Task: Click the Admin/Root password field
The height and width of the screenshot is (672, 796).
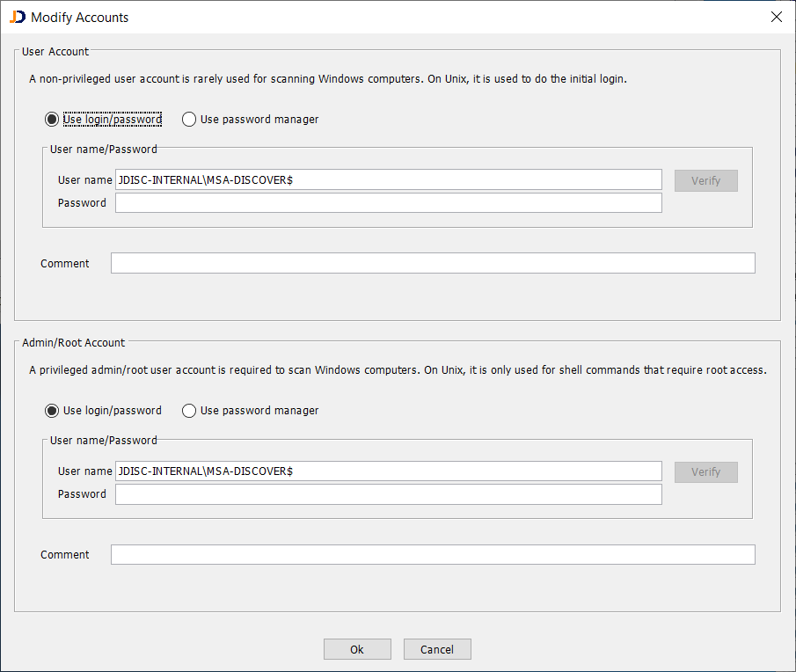Action: coord(387,493)
